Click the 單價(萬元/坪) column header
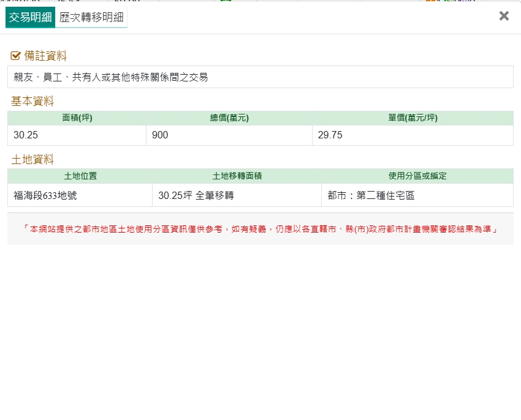 click(413, 118)
